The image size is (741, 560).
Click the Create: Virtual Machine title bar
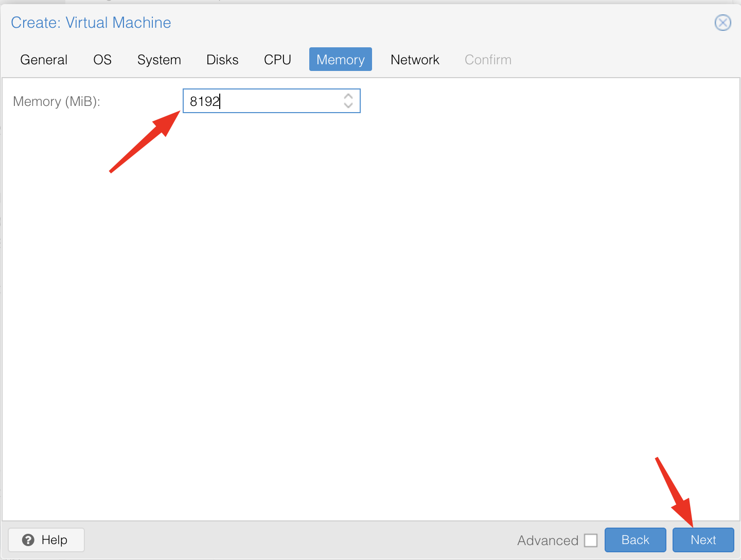tap(360, 23)
